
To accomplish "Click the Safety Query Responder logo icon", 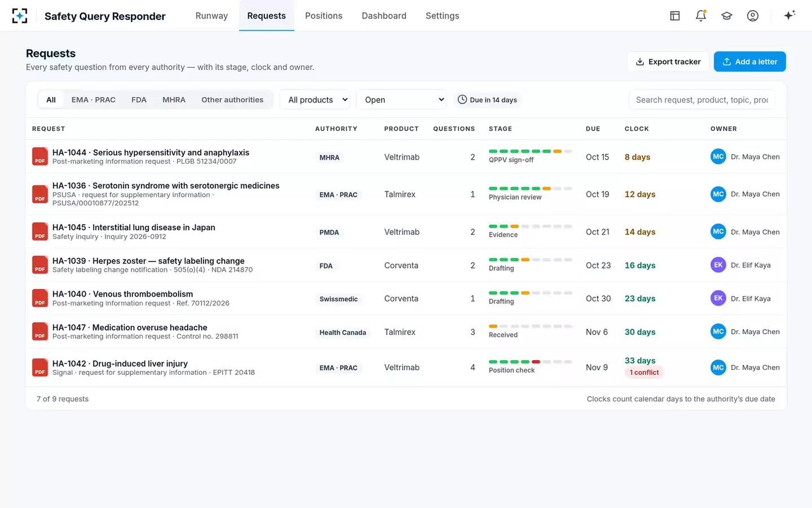I will point(20,16).
